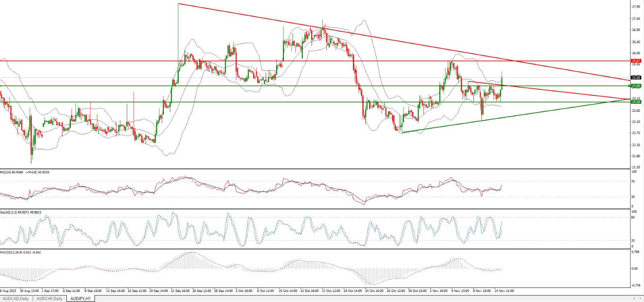Click the 27.90 price scale value
Screen dimensions: 644x302
[x=636, y=7]
